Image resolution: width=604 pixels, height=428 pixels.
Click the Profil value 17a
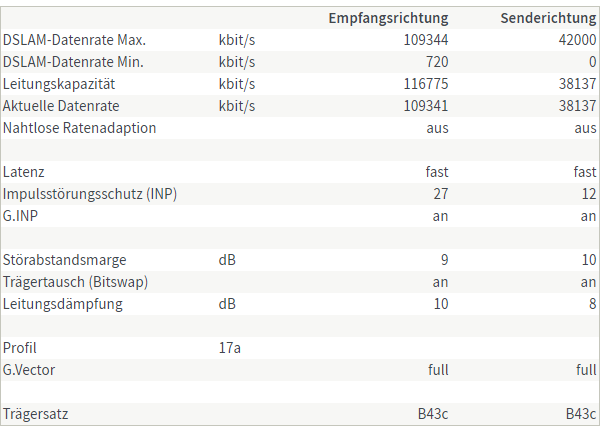pos(230,348)
